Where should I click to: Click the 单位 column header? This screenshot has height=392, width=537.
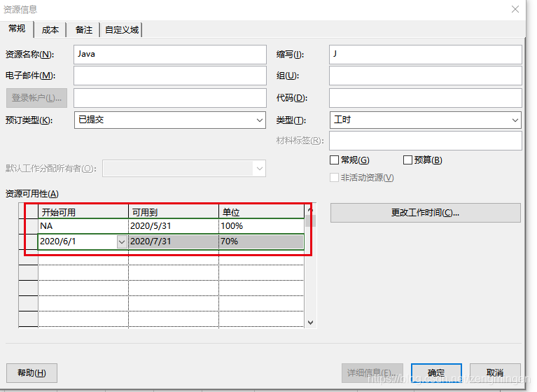(261, 212)
